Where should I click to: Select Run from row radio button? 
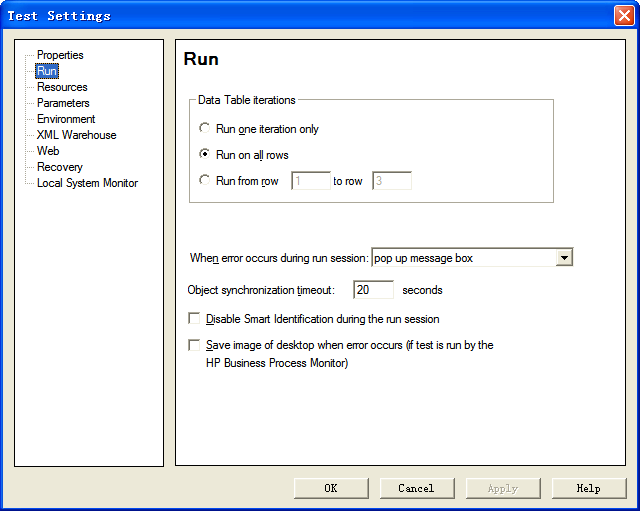point(204,180)
